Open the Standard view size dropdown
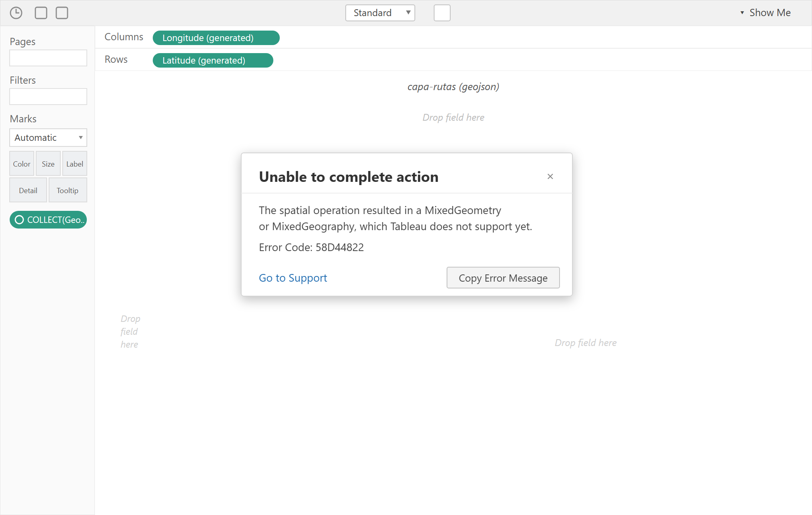The image size is (812, 515). [380, 13]
